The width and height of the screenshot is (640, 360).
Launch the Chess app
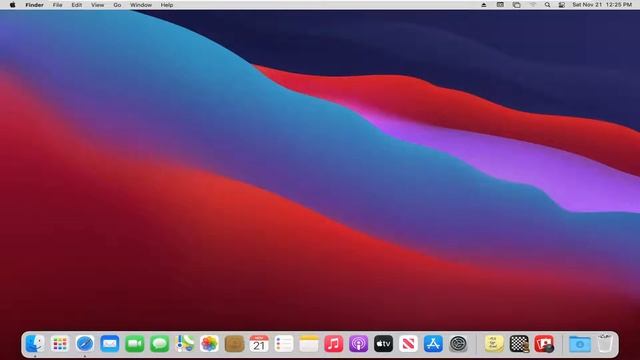pos(519,344)
